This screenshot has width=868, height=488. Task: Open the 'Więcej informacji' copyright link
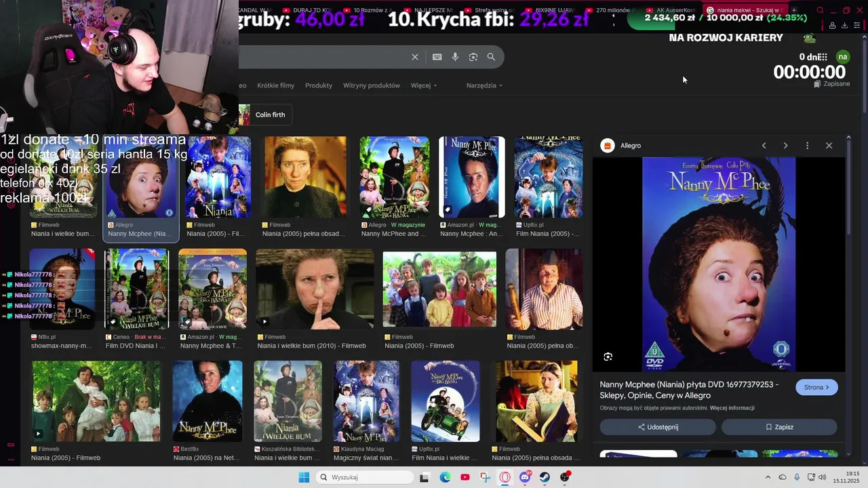pos(732,408)
